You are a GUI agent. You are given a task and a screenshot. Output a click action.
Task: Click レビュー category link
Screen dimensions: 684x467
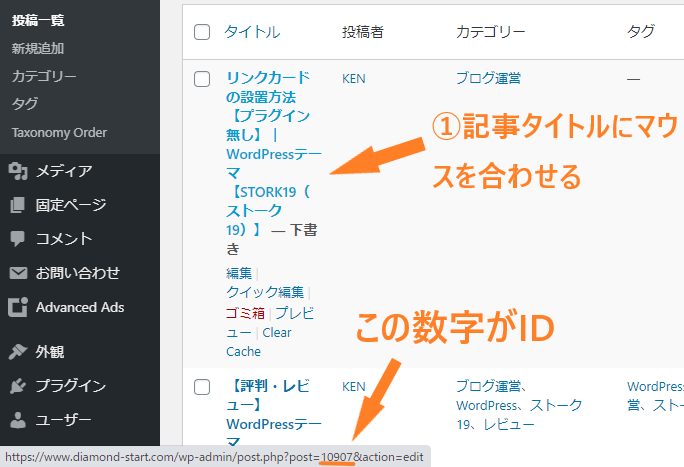[x=509, y=424]
